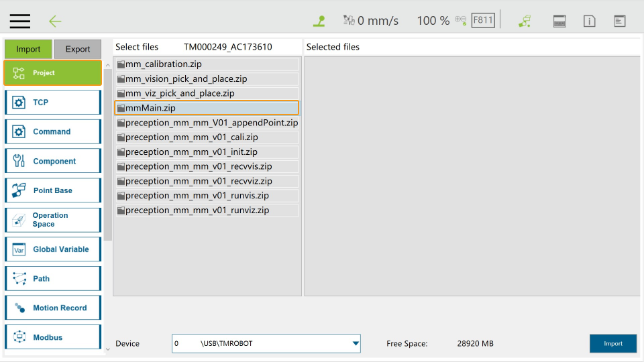Click the green robot controller icon
644x362 pixels.
[525, 21]
